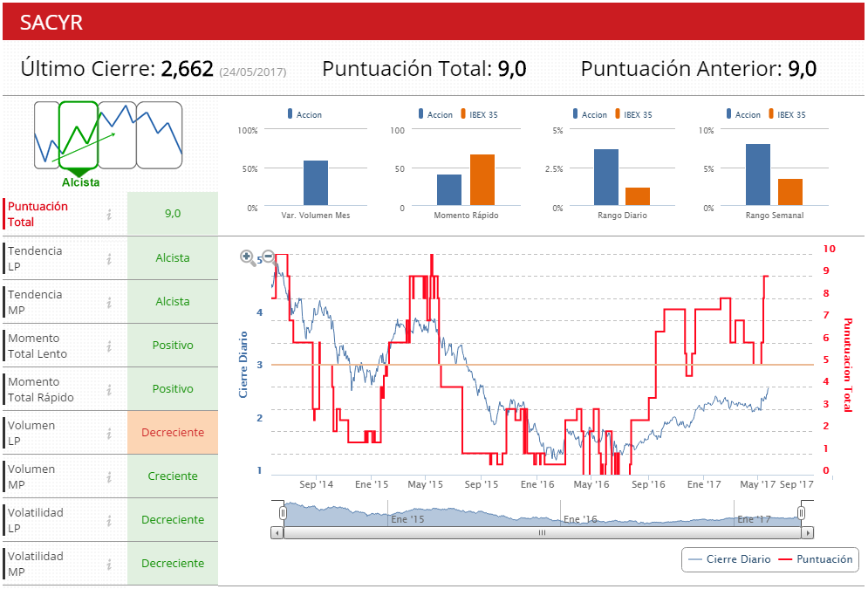Click the Ene '15 label in the navigator
The width and height of the screenshot is (868, 589).
[407, 519]
